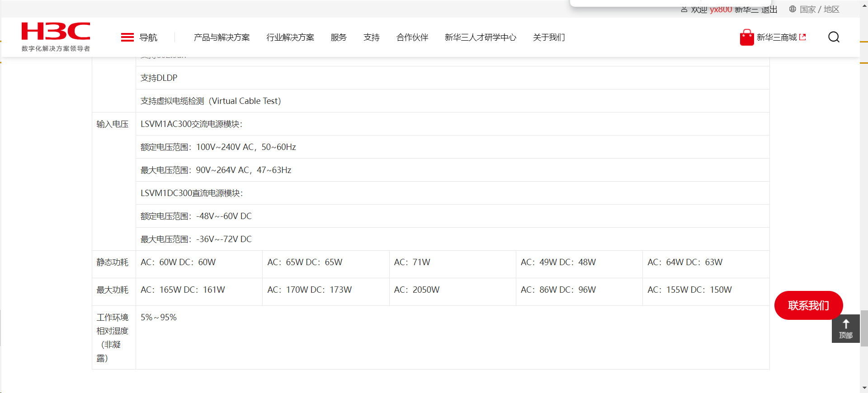
Task: Click LSVM1DC300直流电源模块 text
Action: [x=192, y=193]
